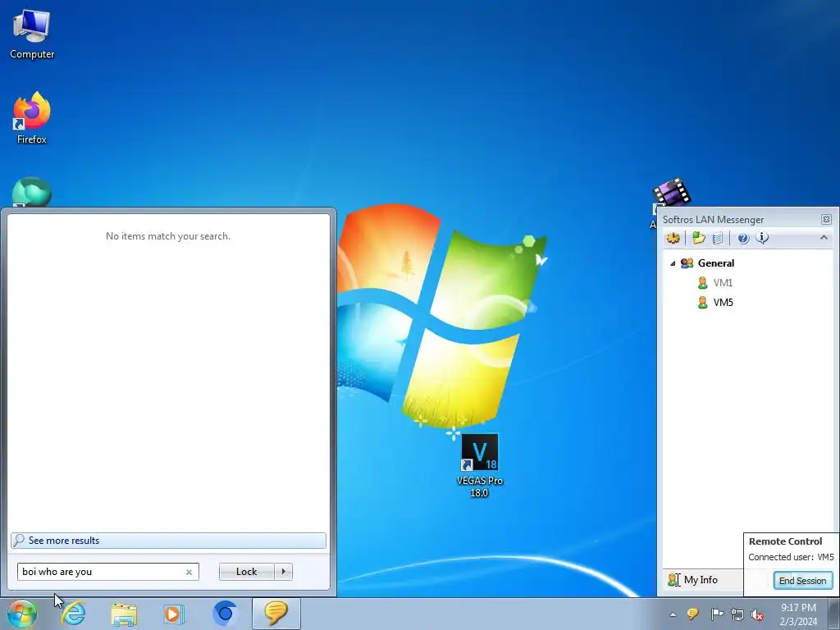Open Action Center flag tray icon

click(716, 614)
